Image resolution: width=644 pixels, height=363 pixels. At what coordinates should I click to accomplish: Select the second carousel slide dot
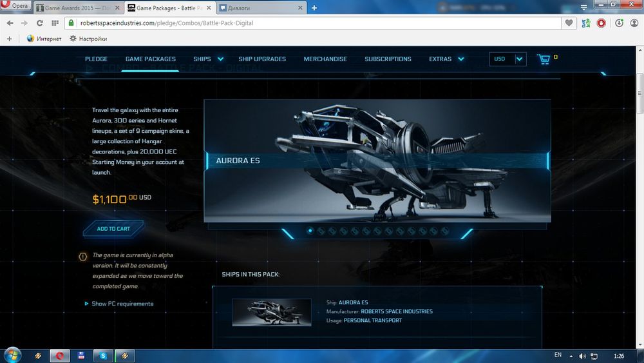[321, 231]
